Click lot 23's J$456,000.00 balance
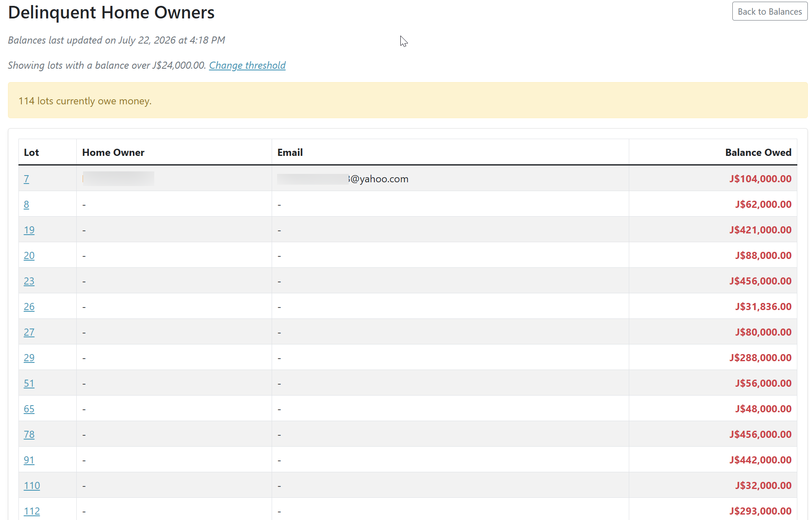 click(x=760, y=281)
